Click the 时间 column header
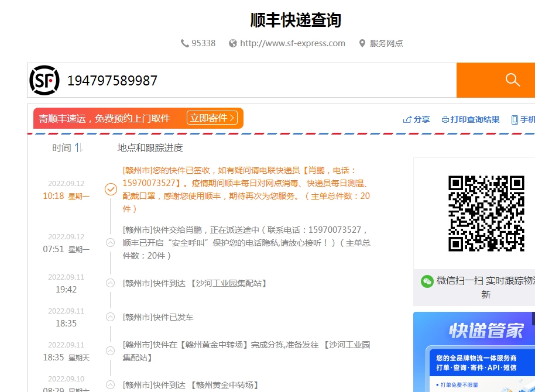Image resolution: width=535 pixels, height=392 pixels. (x=61, y=148)
